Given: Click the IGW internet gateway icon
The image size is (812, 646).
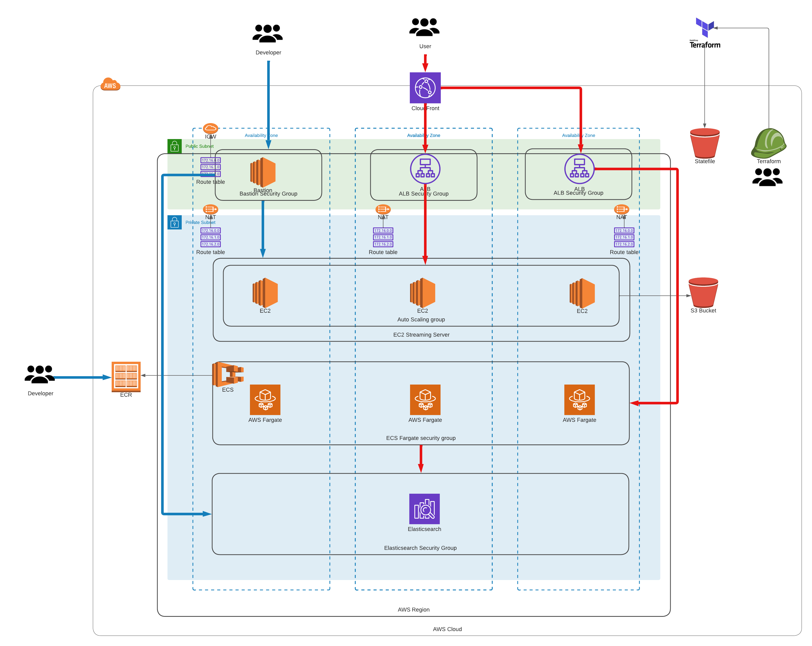Looking at the screenshot, I should 210,128.
